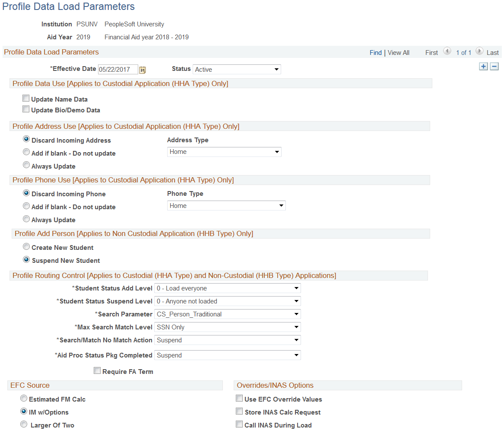The width and height of the screenshot is (504, 434).
Task: Open the Address Type dropdown
Action: point(276,152)
